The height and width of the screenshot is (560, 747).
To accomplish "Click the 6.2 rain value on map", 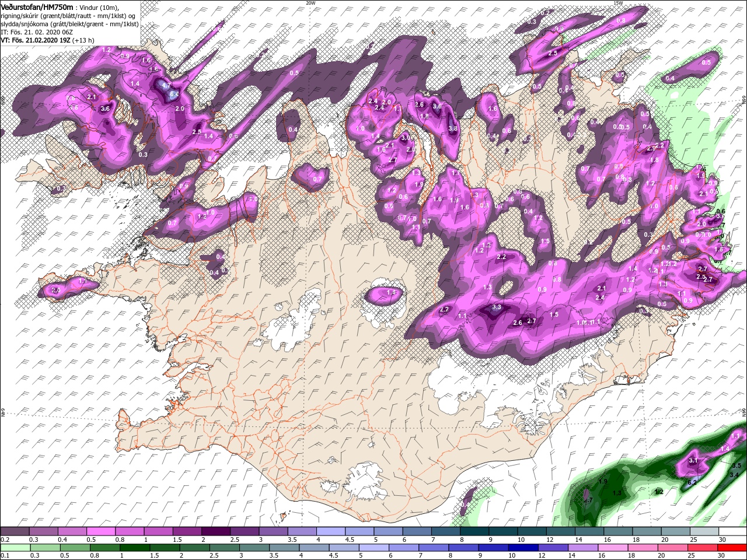I will point(692,482).
